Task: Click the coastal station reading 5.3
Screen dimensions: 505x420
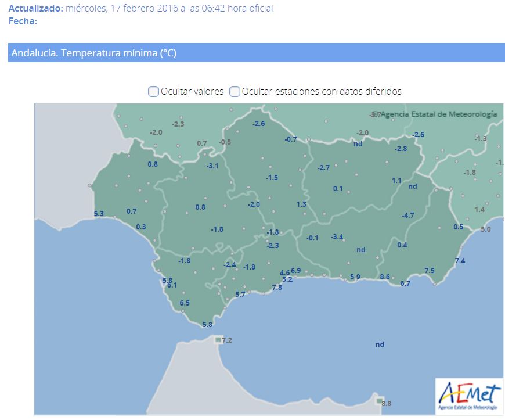Action: [x=99, y=214]
